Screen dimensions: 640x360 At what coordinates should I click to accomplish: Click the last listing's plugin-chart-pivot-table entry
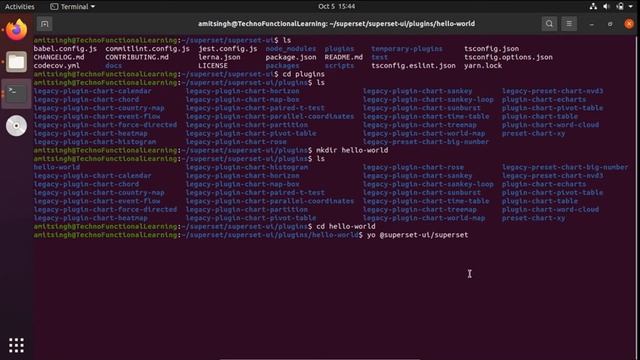coord(553,193)
